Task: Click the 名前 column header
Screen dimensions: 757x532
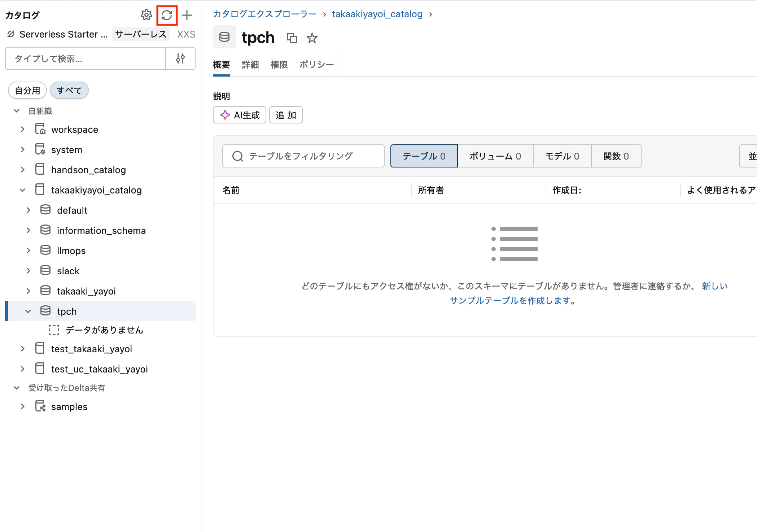Action: click(231, 190)
